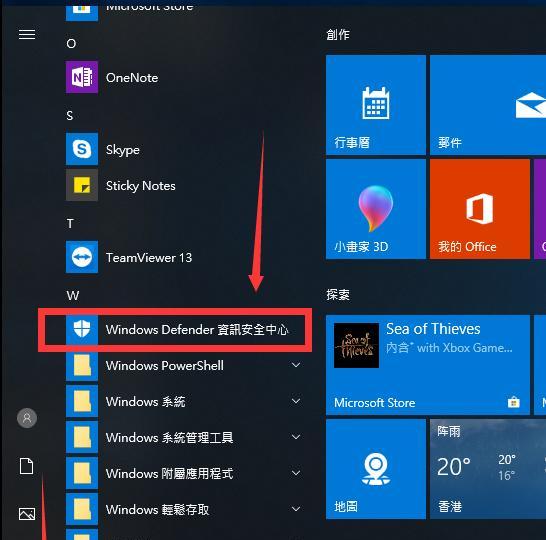
Task: Click the 創作 tile group title
Action: pyautogui.click(x=338, y=34)
